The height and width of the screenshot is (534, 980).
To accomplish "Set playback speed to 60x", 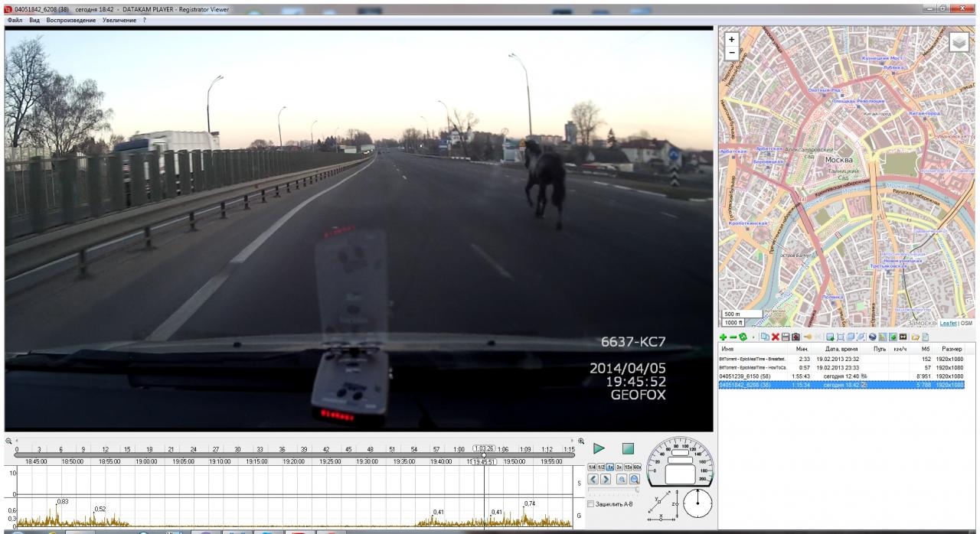I will click(x=637, y=467).
